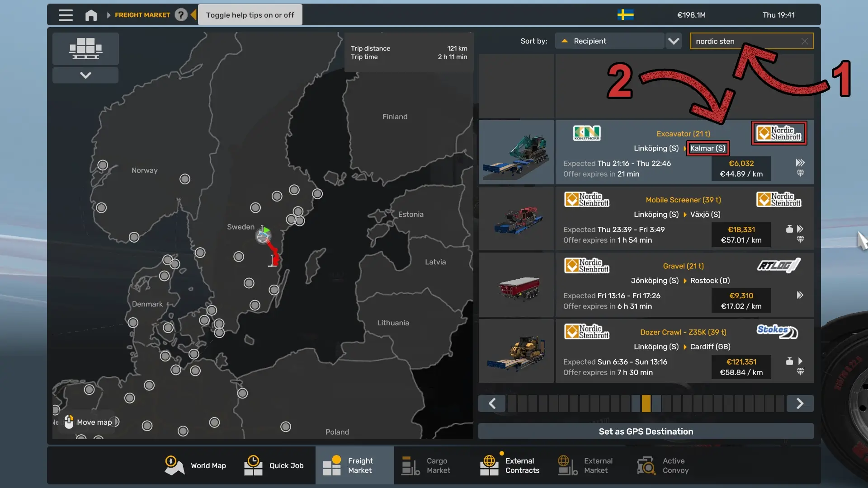Select the Excavator (21 t) job title

coord(683,134)
